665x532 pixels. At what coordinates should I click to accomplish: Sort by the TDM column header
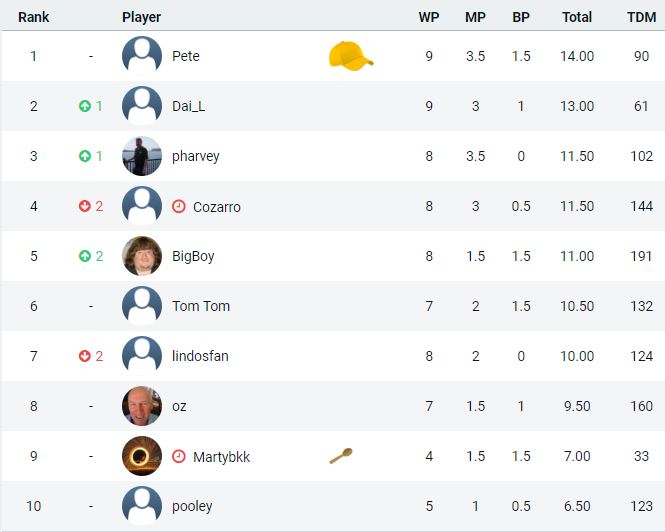point(641,17)
